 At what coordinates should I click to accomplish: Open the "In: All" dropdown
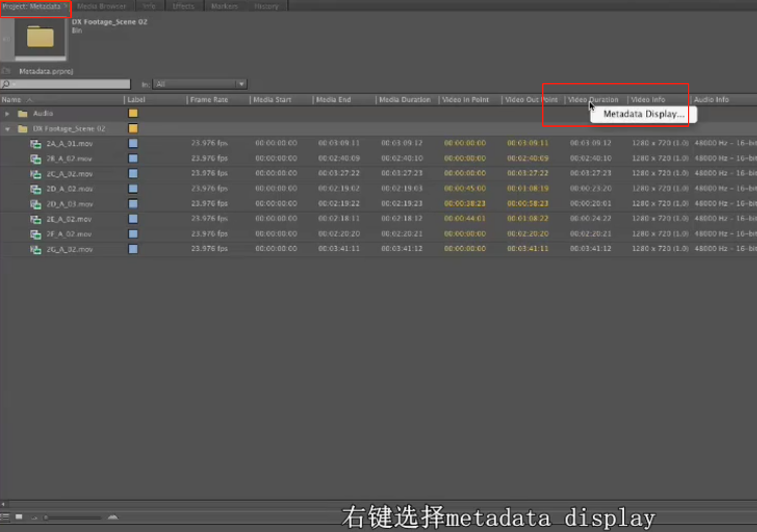(x=199, y=84)
